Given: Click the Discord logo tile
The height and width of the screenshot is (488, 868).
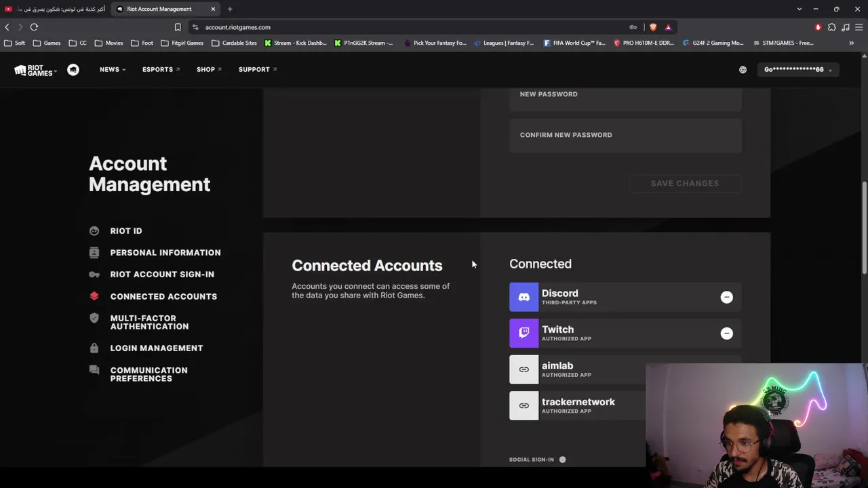Looking at the screenshot, I should pyautogui.click(x=524, y=297).
